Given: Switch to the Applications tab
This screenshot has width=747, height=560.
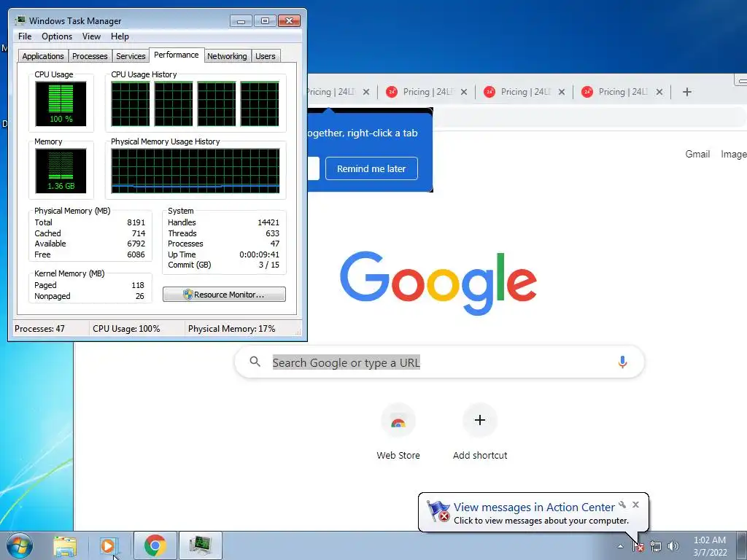Looking at the screenshot, I should 43,56.
